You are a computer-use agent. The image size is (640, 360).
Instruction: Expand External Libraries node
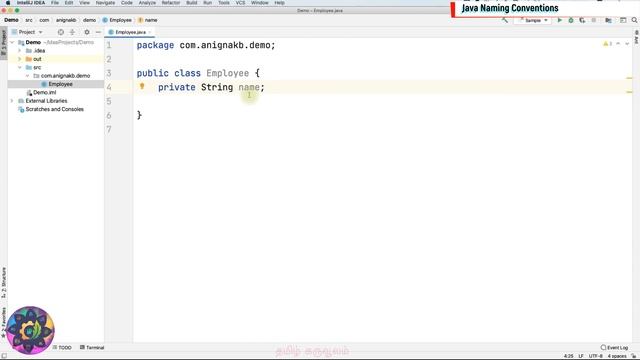12,101
